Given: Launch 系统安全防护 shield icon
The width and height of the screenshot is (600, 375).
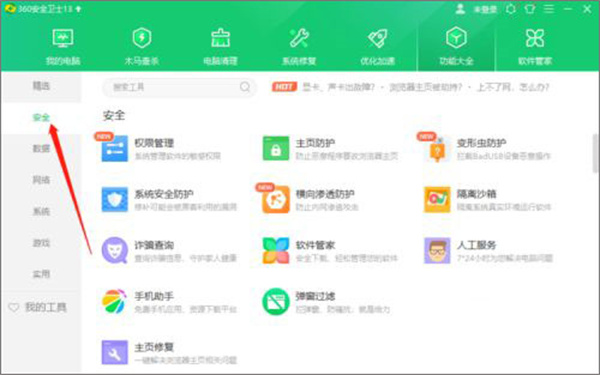Looking at the screenshot, I should point(114,199).
